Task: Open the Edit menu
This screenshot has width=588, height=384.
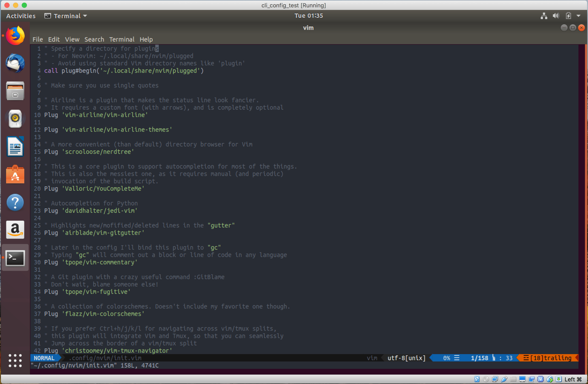Action: pos(54,39)
